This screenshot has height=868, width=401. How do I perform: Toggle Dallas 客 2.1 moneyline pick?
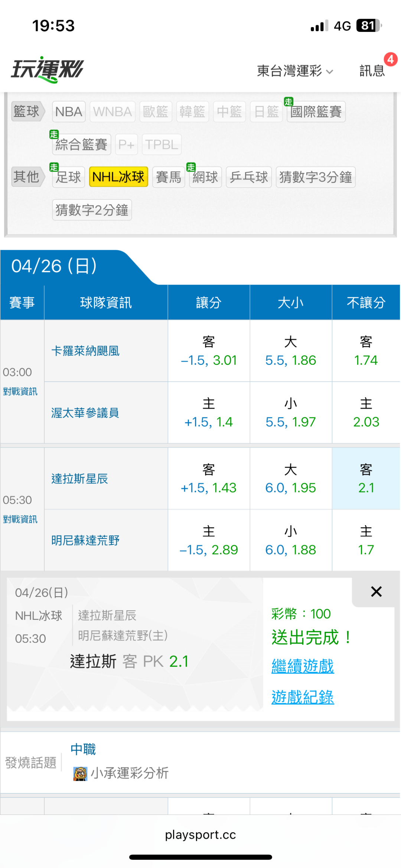(366, 478)
